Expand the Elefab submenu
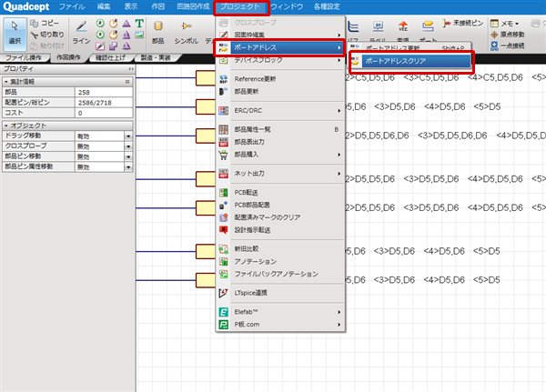 coord(280,312)
